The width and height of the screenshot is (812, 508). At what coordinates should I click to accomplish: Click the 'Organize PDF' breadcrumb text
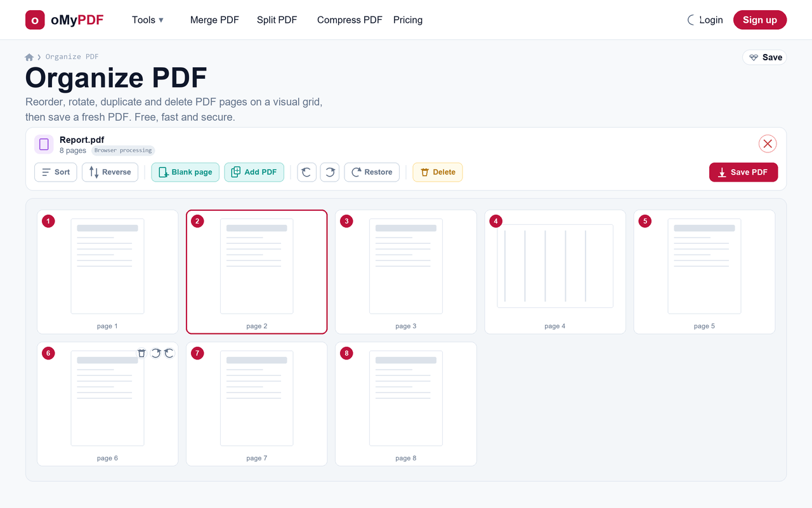(x=72, y=57)
